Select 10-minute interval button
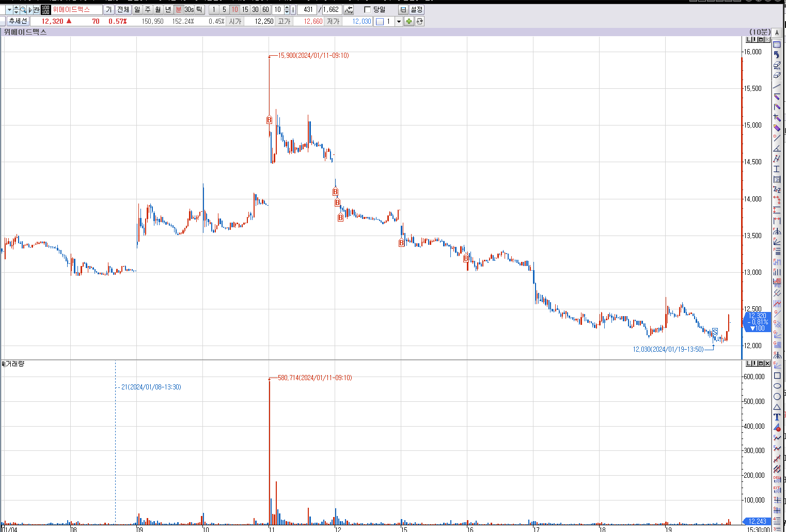Image resolution: width=786 pixels, height=532 pixels. click(234, 10)
